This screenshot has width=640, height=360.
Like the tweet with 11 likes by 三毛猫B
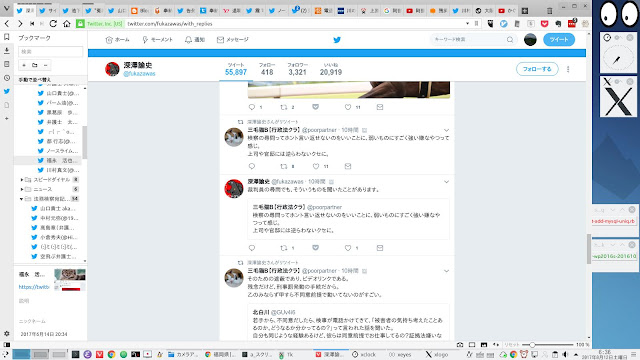click(316, 166)
